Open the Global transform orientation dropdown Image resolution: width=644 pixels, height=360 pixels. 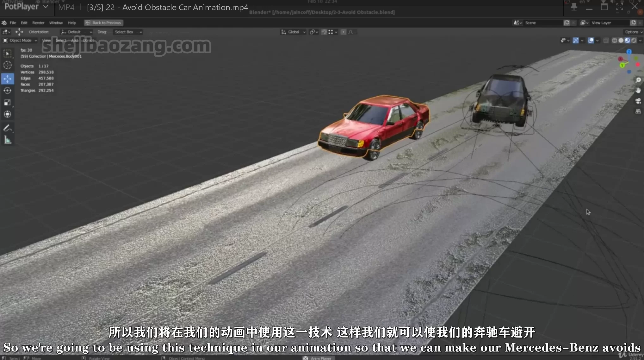[294, 32]
